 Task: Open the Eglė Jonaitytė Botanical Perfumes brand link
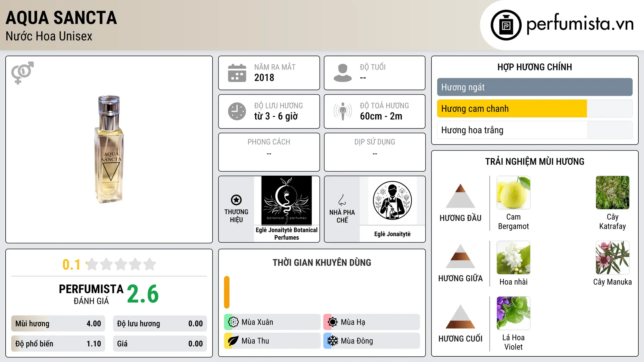coord(287,234)
